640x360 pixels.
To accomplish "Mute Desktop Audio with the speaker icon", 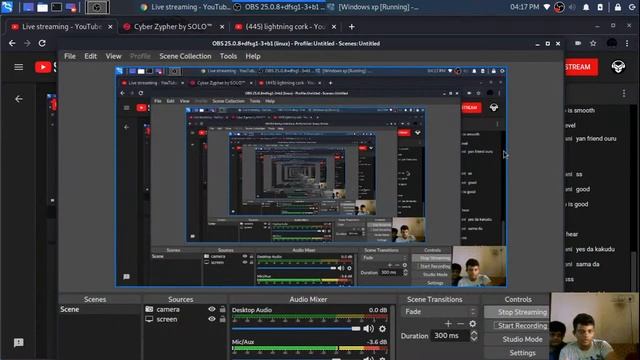I will [369, 329].
